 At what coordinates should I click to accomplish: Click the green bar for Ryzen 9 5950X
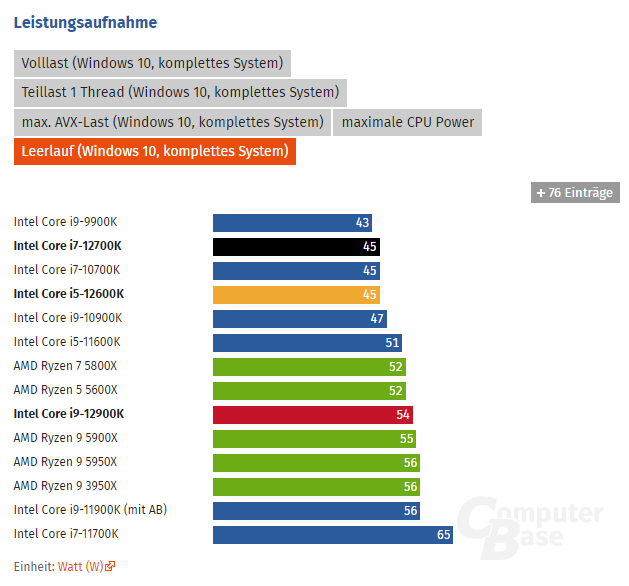(x=317, y=463)
